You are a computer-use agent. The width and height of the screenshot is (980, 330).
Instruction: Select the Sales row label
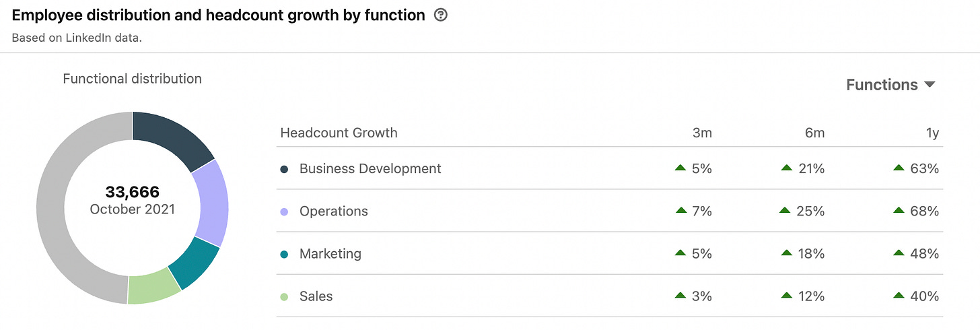(316, 296)
